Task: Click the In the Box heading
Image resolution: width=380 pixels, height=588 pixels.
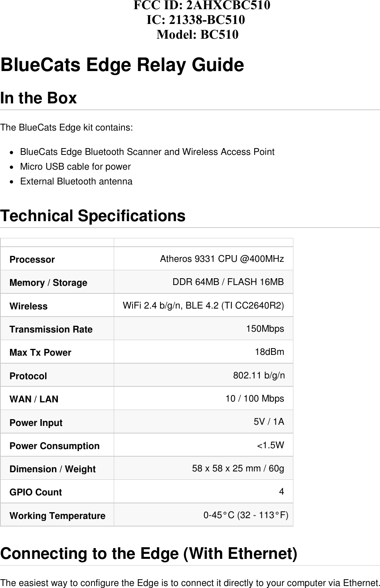Action: coord(39,98)
